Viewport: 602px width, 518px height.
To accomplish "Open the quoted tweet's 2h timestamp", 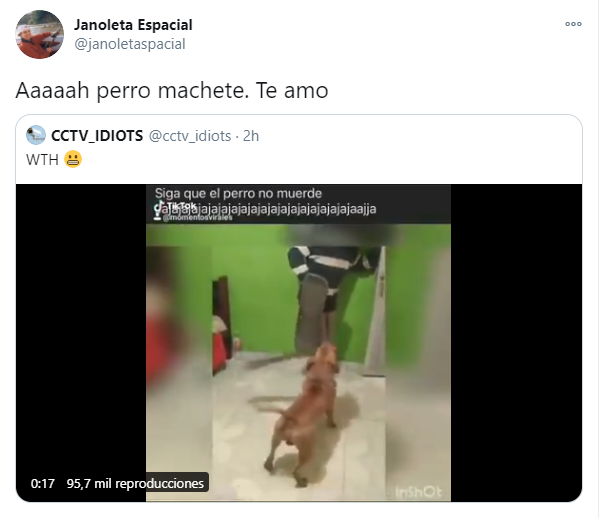I will 251,136.
